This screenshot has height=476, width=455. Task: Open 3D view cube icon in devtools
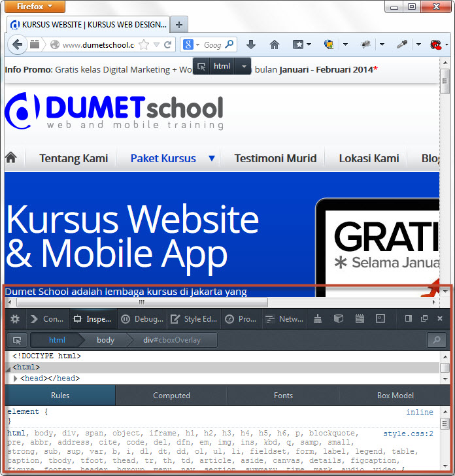[339, 318]
